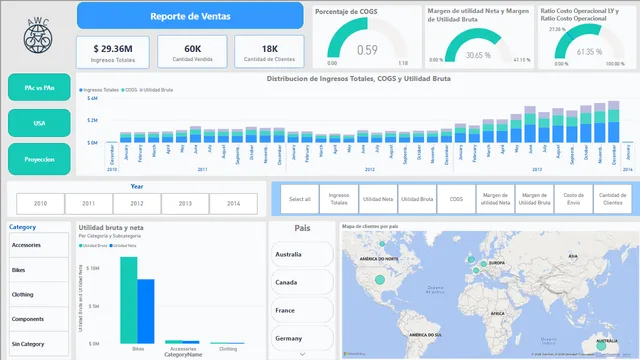Click the Accessories bar in category chart
The width and height of the screenshot is (640, 360).
(x=182, y=342)
